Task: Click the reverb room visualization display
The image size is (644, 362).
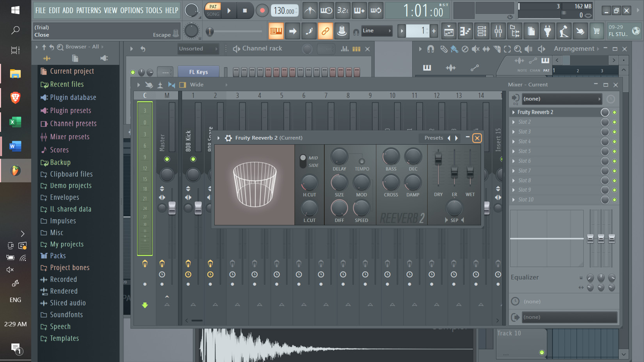Action: 254,185
